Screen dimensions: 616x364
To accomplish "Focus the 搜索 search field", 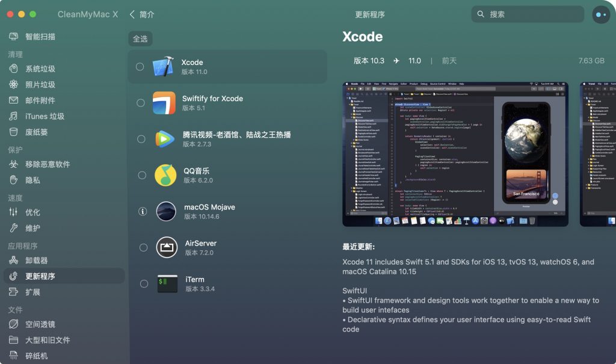I will click(528, 14).
